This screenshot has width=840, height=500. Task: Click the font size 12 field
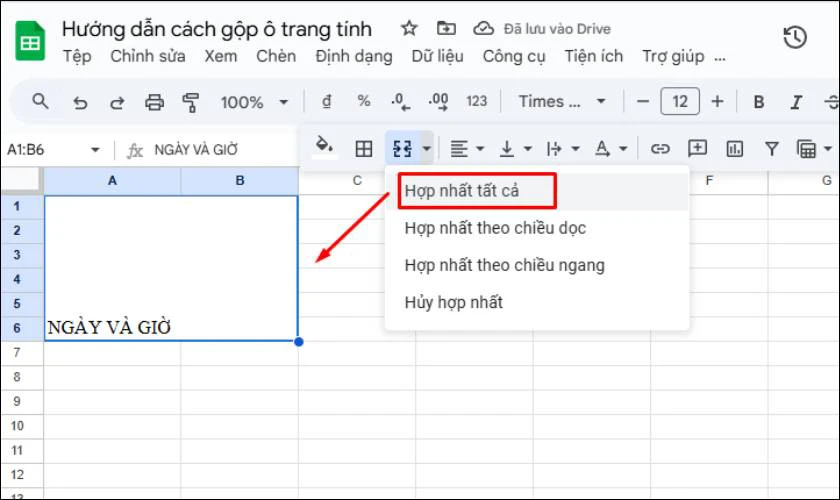click(680, 102)
